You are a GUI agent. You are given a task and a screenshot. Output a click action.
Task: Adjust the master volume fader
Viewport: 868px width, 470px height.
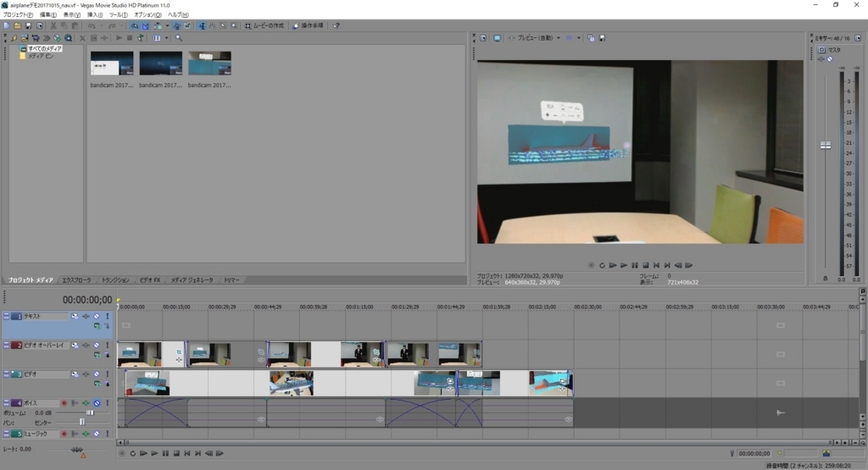(826, 146)
